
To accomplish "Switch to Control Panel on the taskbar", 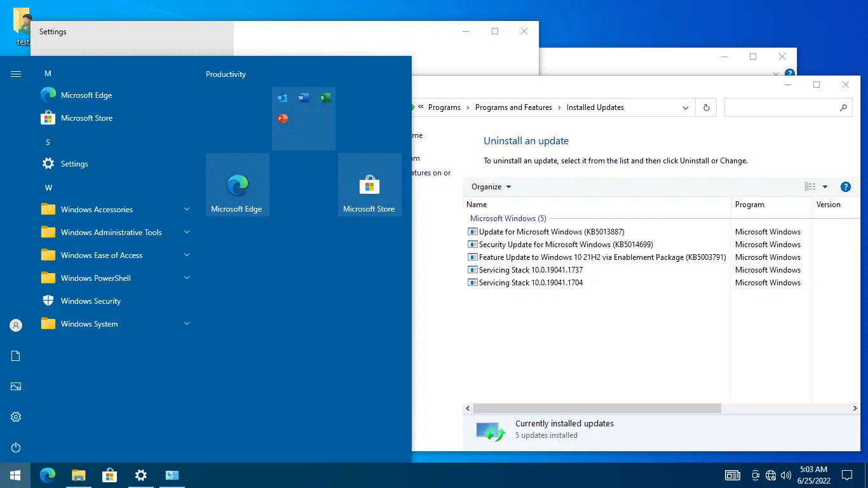I will coord(172,475).
